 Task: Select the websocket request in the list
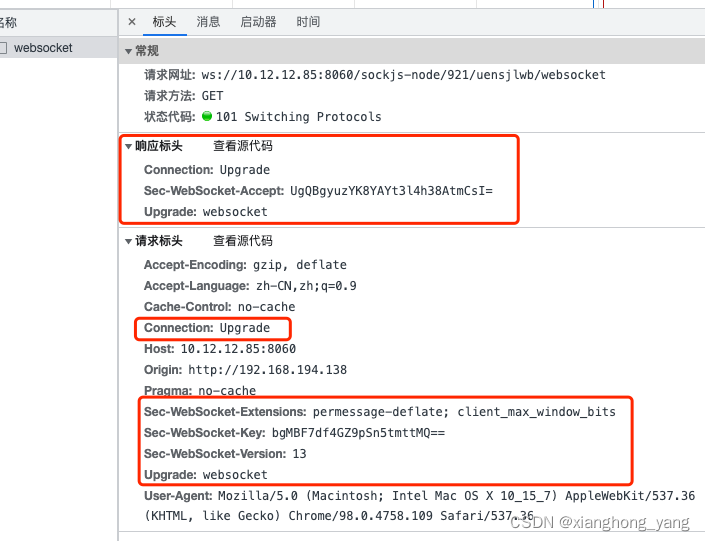43,48
